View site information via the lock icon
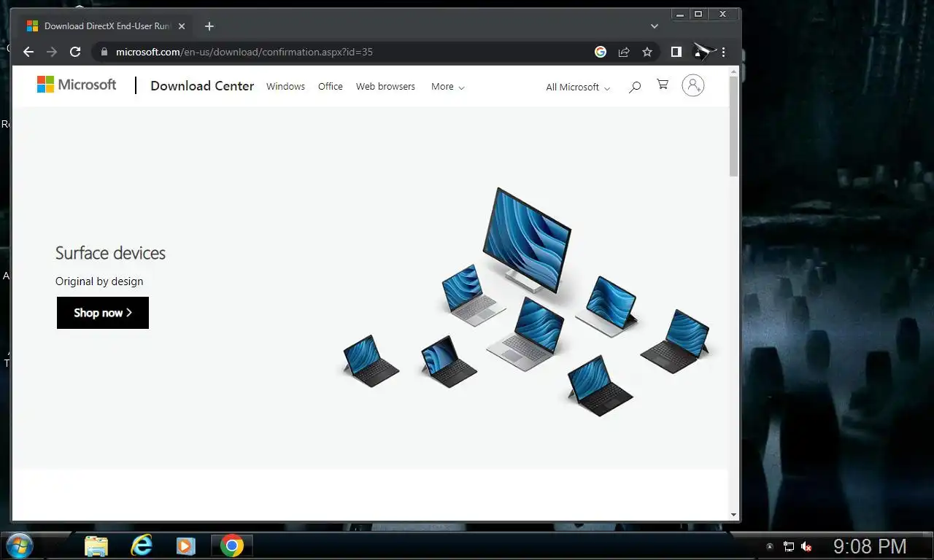Image resolution: width=934 pixels, height=560 pixels. [104, 52]
